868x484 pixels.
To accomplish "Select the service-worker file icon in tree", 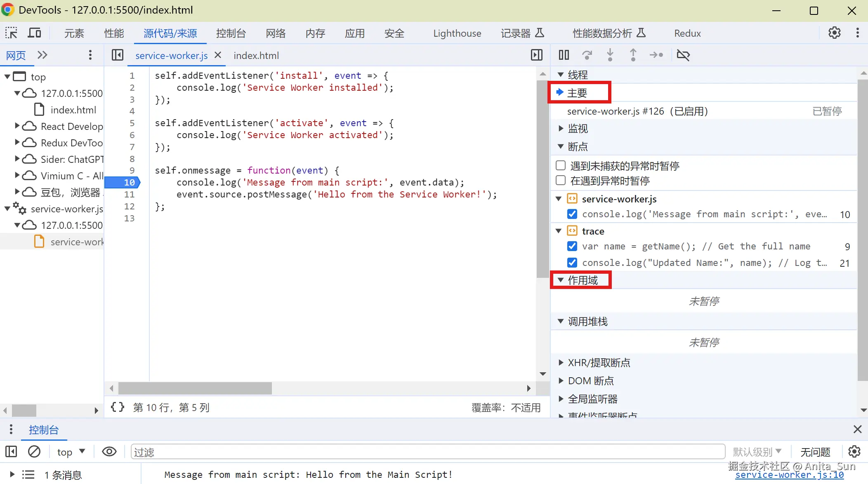I will tap(39, 242).
